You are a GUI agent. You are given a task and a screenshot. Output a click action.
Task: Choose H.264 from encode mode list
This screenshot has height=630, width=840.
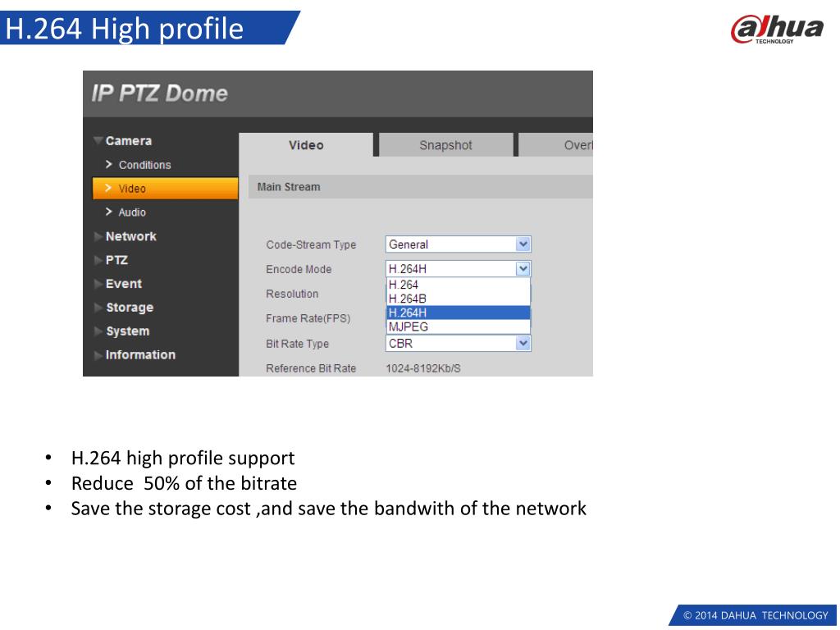click(x=458, y=285)
